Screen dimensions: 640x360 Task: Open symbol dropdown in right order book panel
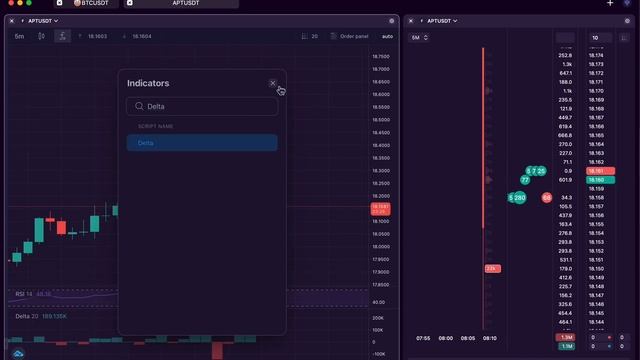(x=442, y=21)
